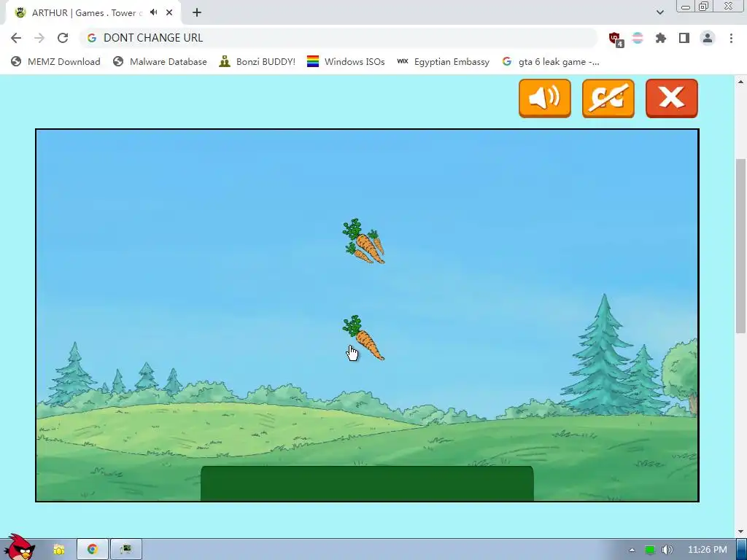This screenshot has width=747, height=560.
Task: Toggle the browser side panel
Action: (684, 38)
